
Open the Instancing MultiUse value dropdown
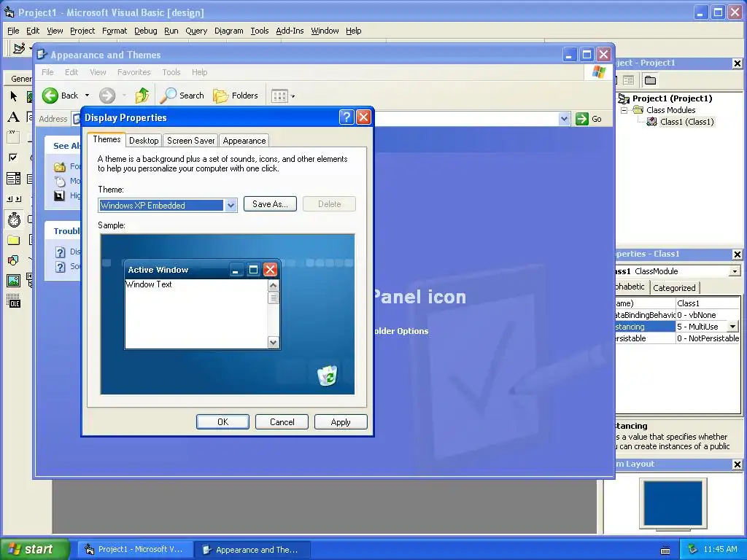click(x=732, y=327)
